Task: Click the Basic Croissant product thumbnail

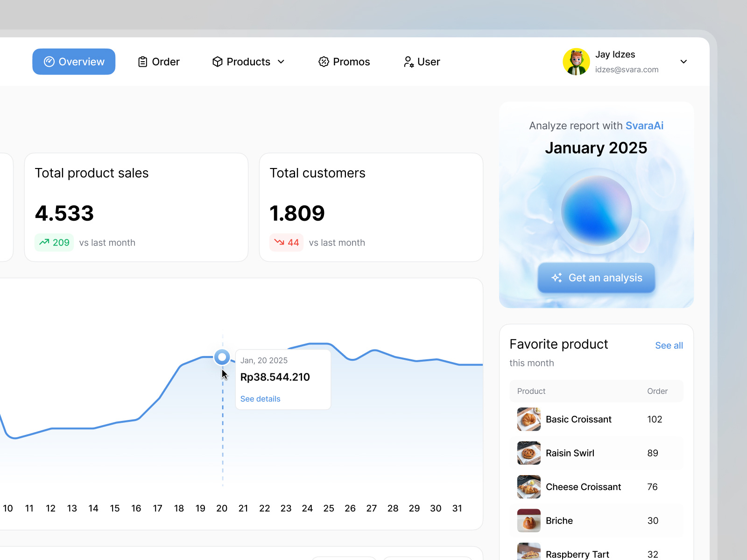Action: (x=528, y=419)
